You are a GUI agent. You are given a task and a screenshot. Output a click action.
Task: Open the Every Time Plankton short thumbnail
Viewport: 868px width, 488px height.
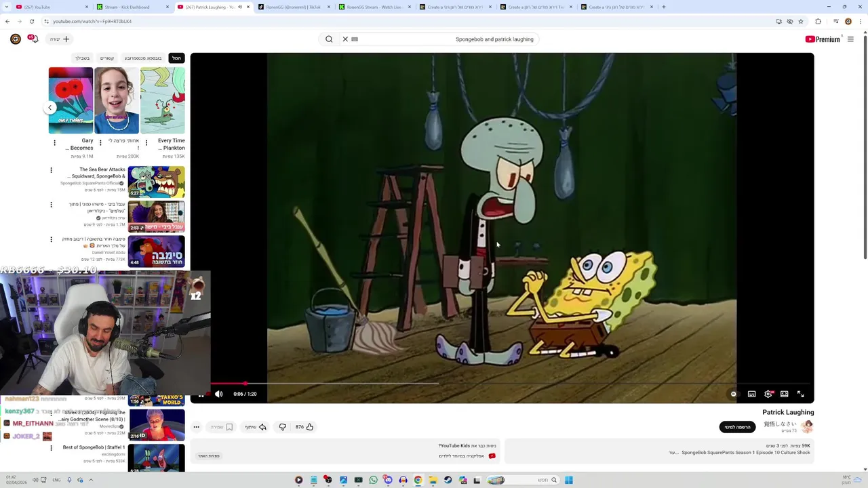pyautogui.click(x=163, y=100)
